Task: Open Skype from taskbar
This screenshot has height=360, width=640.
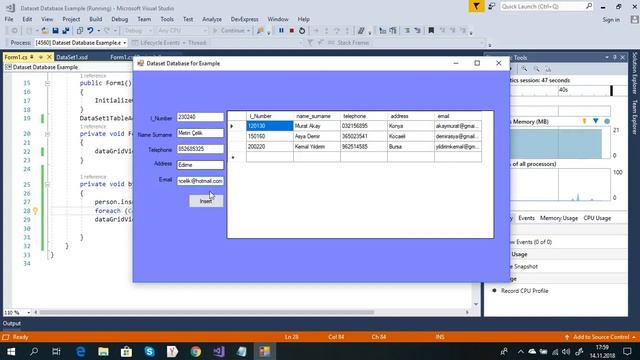Action: 149,351
